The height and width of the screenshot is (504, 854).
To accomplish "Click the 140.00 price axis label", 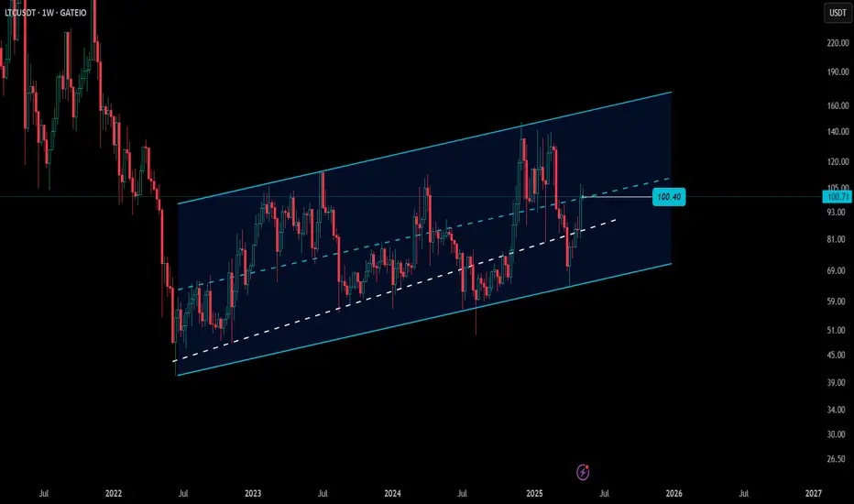I will [x=838, y=131].
